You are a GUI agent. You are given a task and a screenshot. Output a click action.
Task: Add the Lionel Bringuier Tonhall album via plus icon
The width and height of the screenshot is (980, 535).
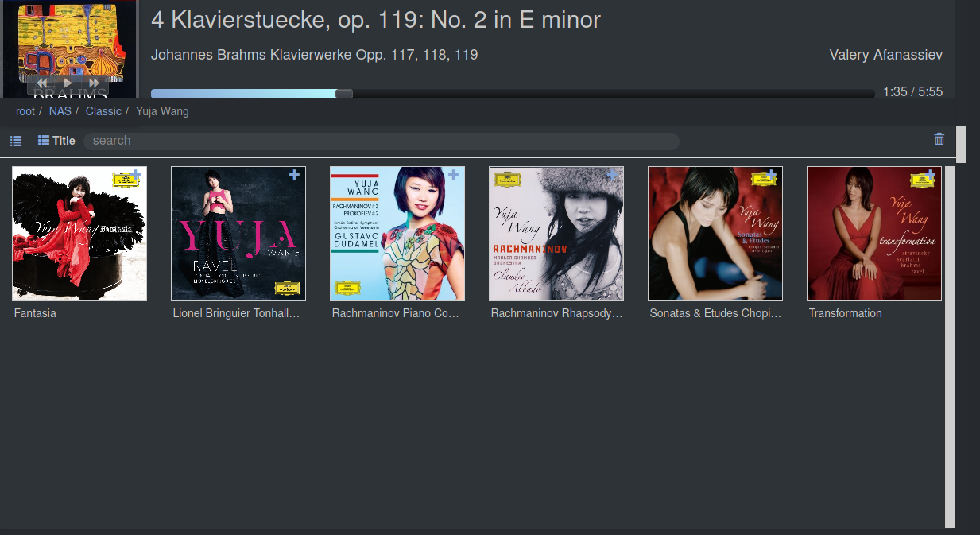tap(295, 174)
